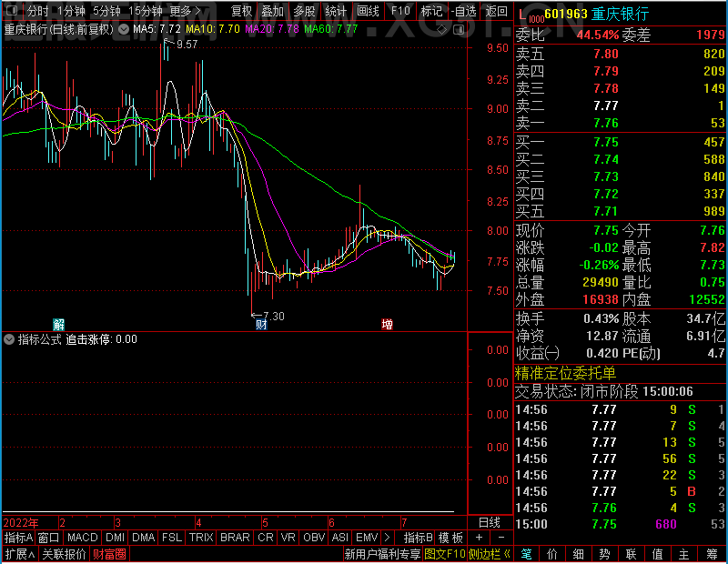
Task: Click the panel layout icon at top-left
Action: 12,10
